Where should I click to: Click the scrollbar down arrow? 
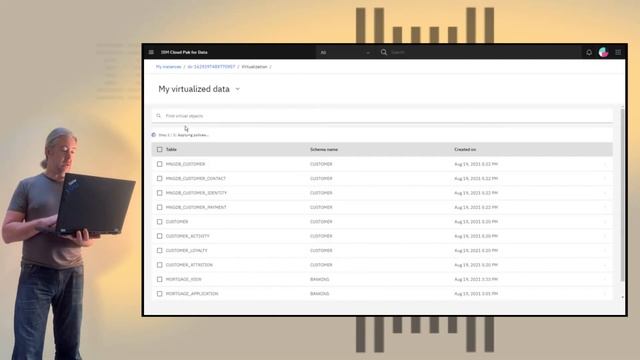click(x=622, y=298)
